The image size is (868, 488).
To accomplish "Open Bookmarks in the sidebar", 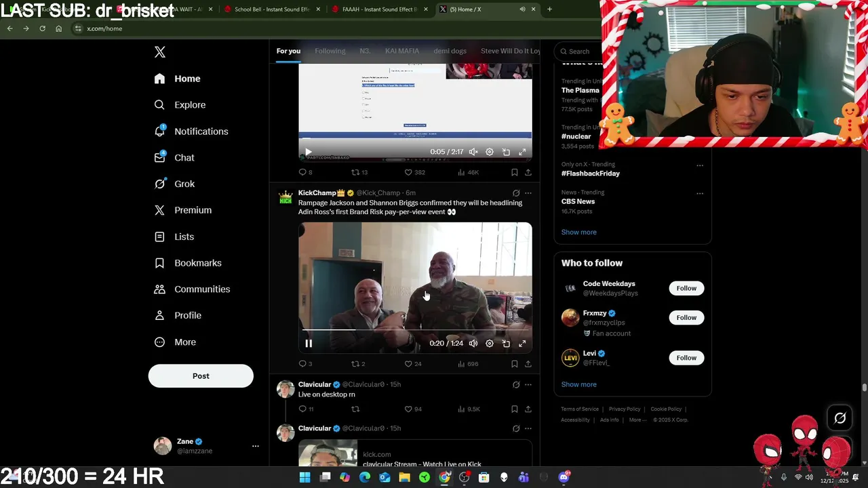I will (x=188, y=263).
